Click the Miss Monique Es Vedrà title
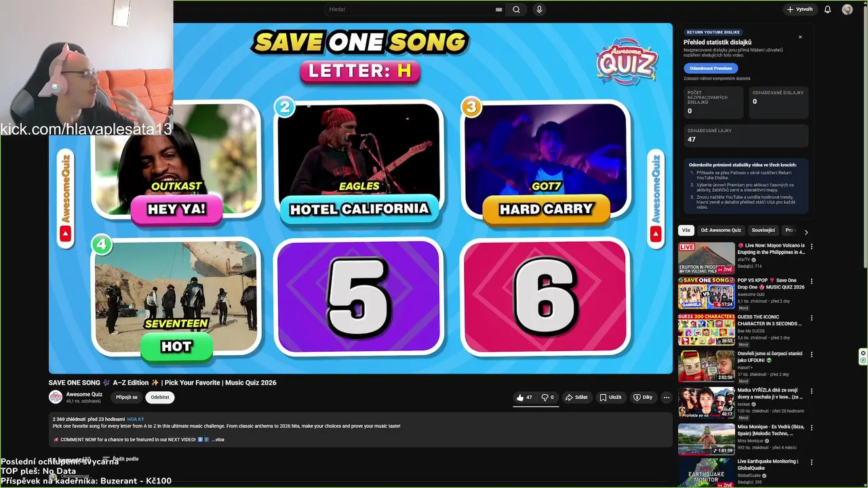868x488 pixels. point(770,430)
